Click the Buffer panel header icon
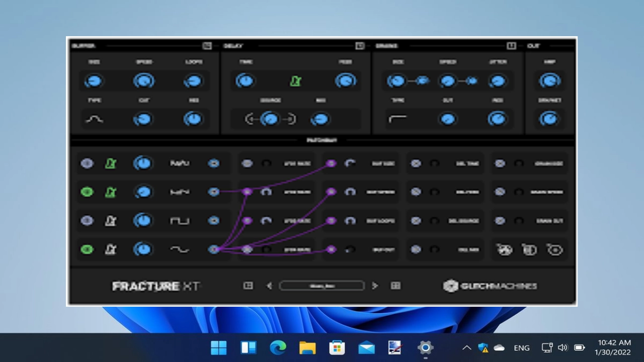Screen dimensions: 644x362 (207, 46)
